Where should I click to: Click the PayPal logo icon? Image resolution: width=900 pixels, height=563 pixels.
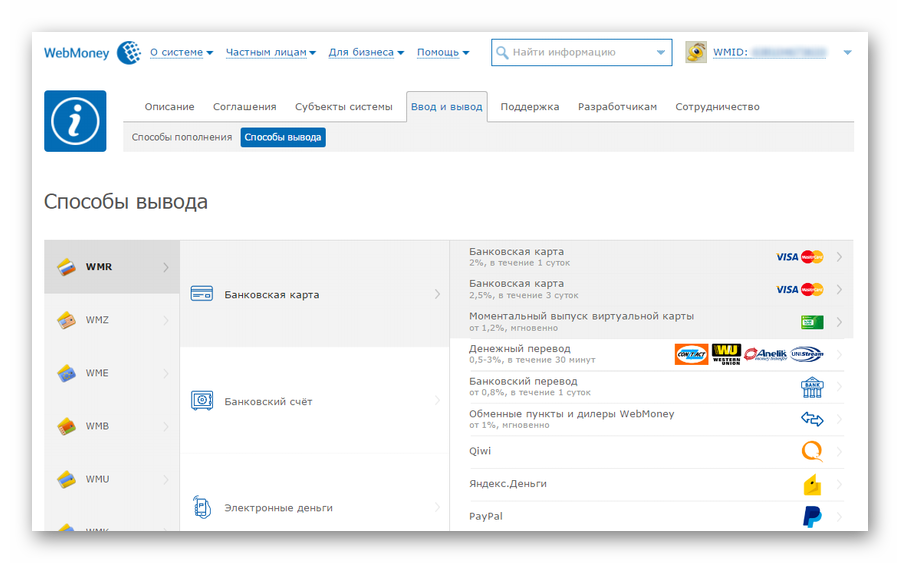pyautogui.click(x=812, y=517)
